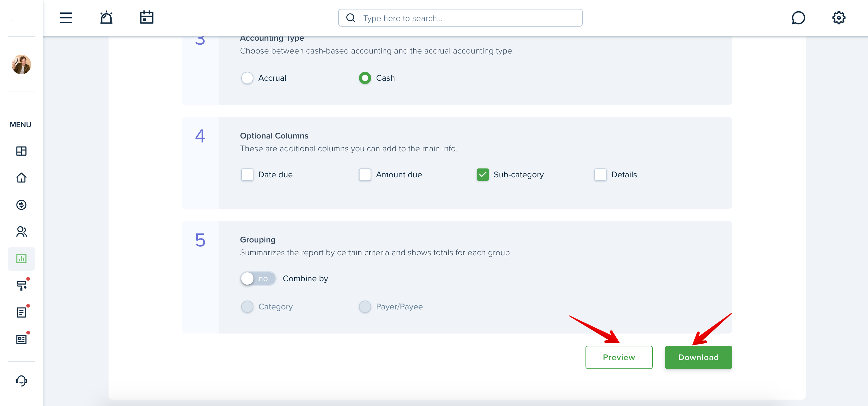Open the calendar icon in top bar
This screenshot has width=868, height=406.
pyautogui.click(x=146, y=17)
